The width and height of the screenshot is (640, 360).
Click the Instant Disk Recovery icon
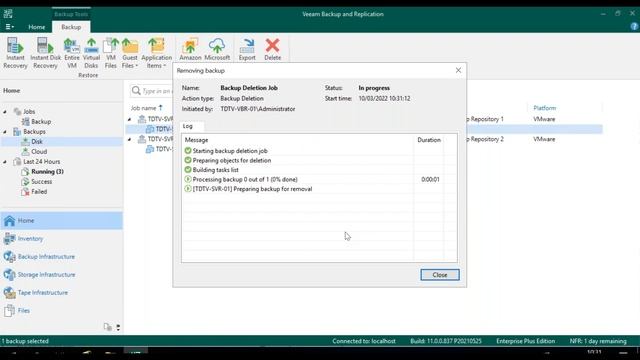point(45,53)
